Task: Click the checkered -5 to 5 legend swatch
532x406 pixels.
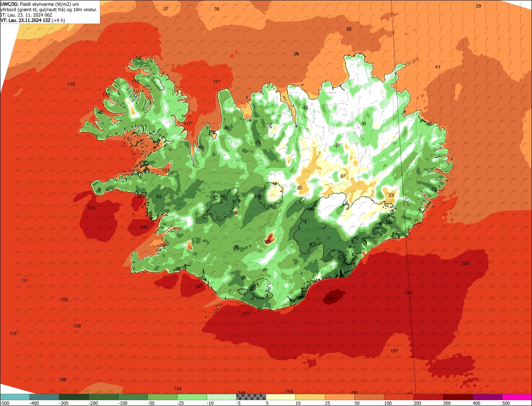Action: click(251, 397)
